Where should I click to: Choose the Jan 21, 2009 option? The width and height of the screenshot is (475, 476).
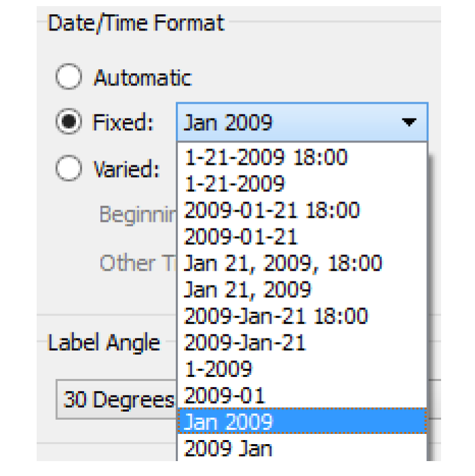point(248,290)
